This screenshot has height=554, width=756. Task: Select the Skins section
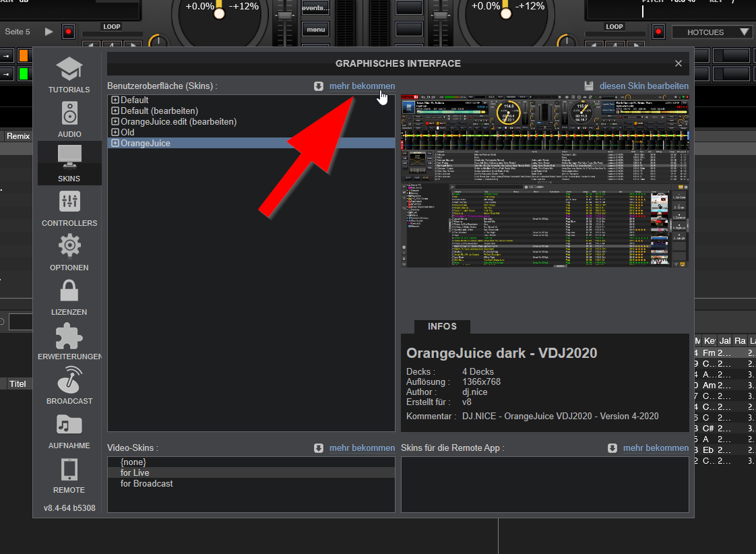(x=69, y=164)
